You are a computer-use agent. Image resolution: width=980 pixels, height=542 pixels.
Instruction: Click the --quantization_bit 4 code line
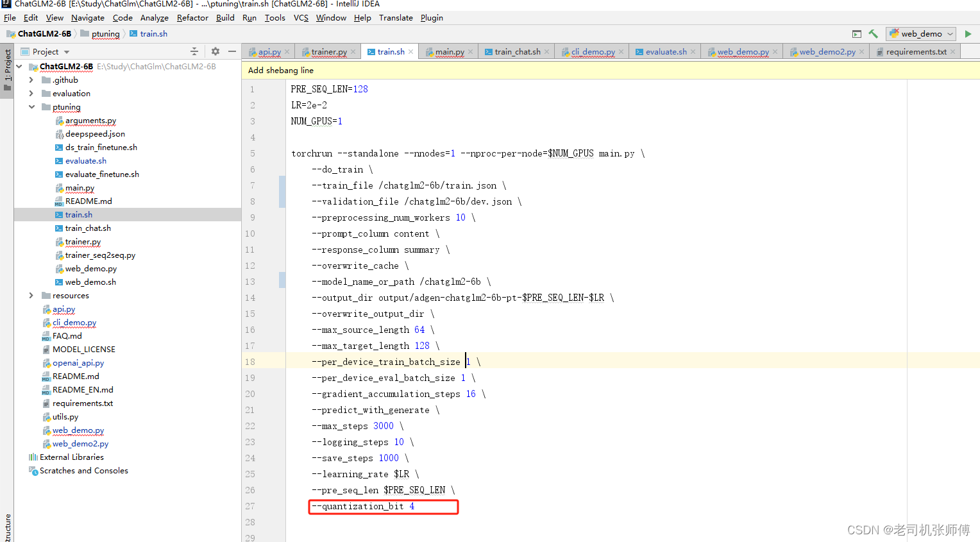(363, 506)
